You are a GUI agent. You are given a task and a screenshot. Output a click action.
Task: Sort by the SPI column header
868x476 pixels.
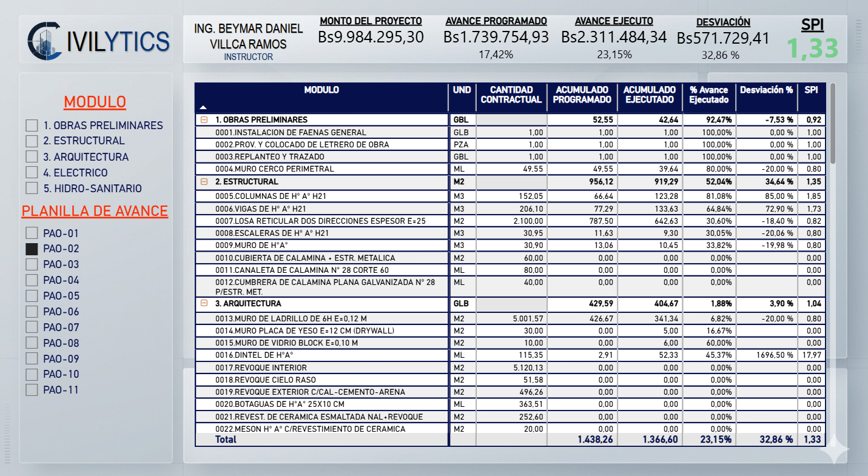(811, 90)
